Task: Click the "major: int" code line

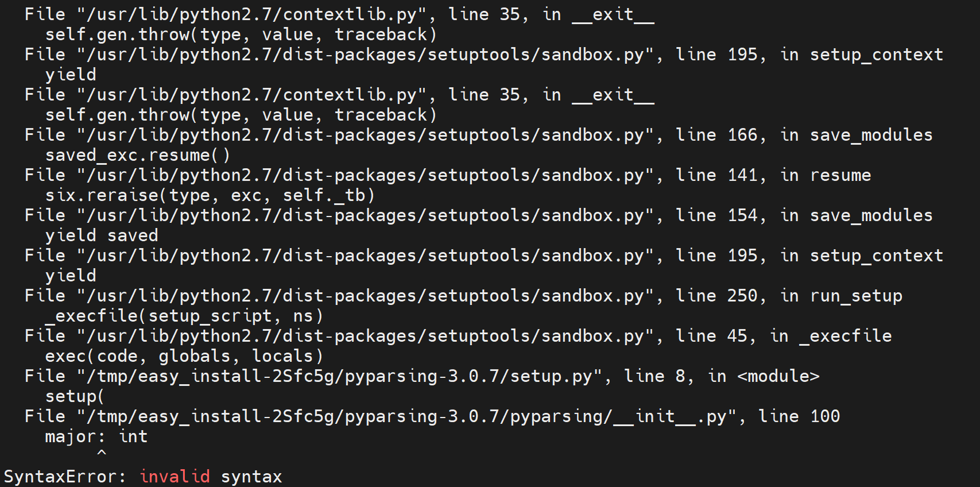Action: (96, 436)
